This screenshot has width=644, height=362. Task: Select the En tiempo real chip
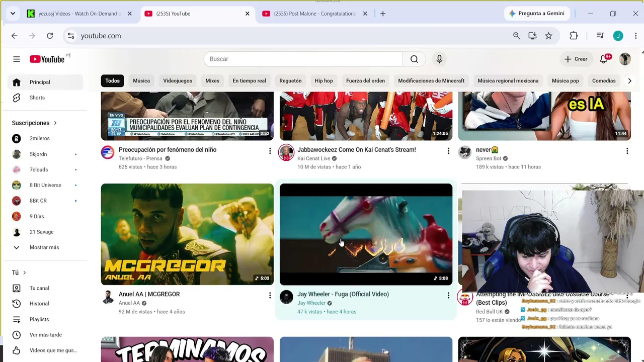point(249,81)
